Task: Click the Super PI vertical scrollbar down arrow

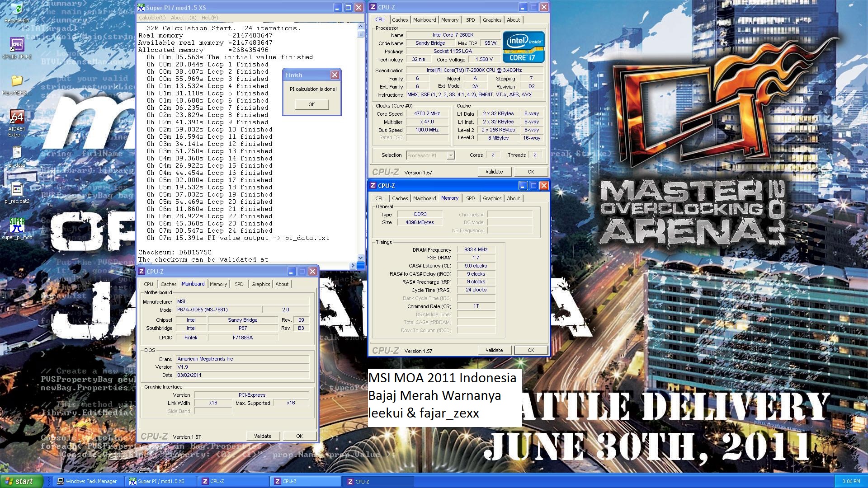Action: [360, 258]
